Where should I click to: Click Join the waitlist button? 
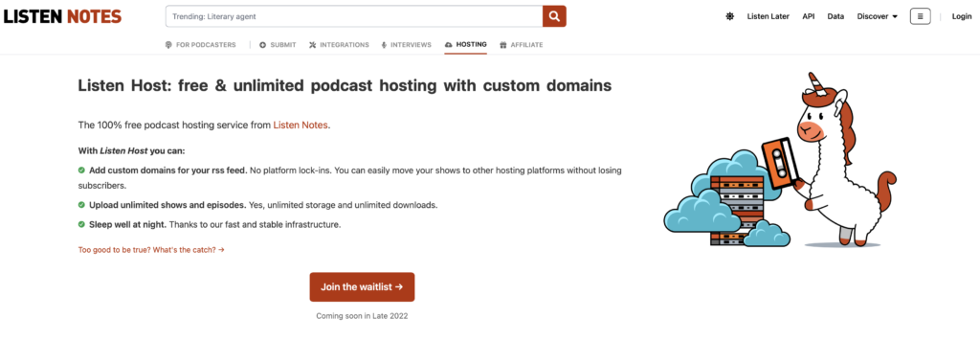point(362,287)
